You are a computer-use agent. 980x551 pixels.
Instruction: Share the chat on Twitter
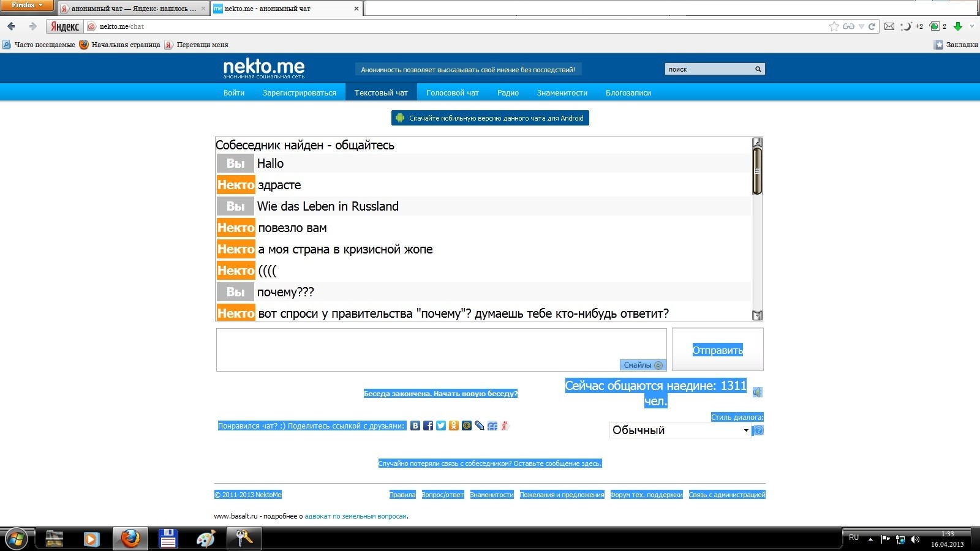pyautogui.click(x=441, y=425)
